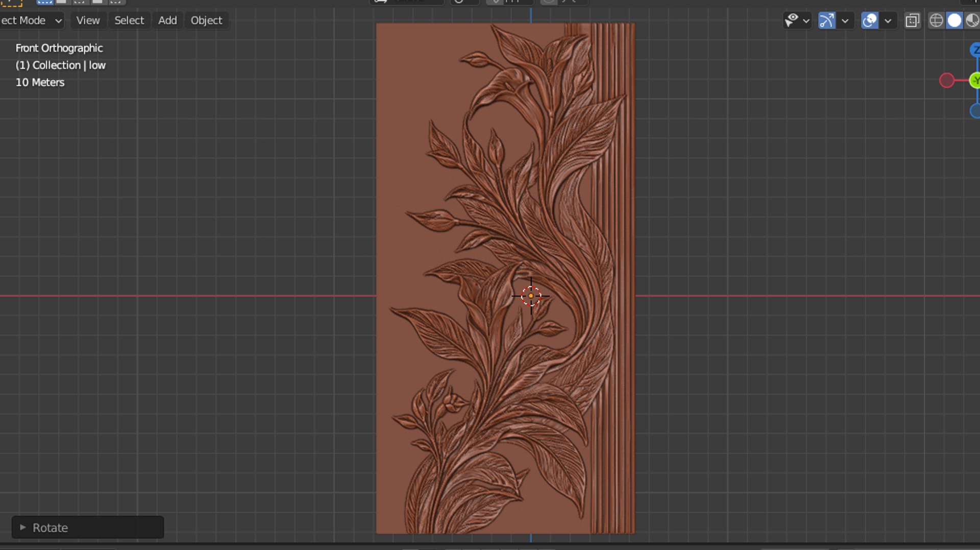Expand the gizmo options dropdown arrow
The image size is (980, 550).
click(x=845, y=21)
